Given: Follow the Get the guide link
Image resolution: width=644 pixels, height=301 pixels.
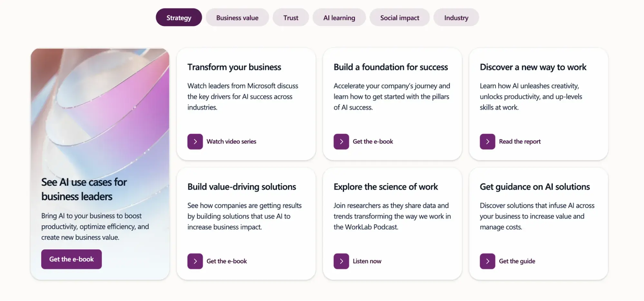Looking at the screenshot, I should (517, 261).
